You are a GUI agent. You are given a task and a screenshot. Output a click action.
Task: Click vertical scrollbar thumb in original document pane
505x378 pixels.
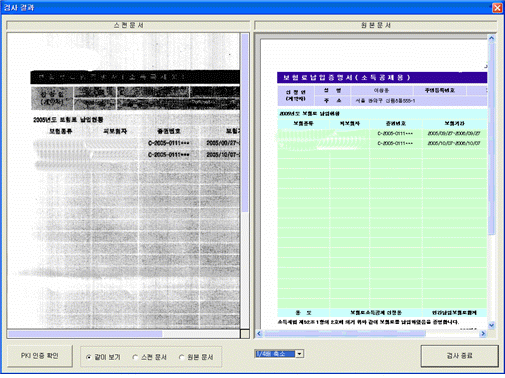(491, 138)
